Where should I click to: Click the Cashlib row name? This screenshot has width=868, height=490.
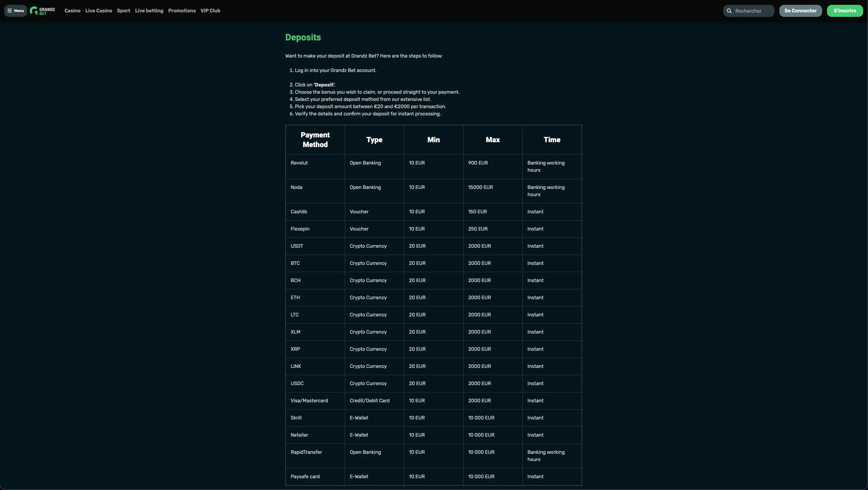pyautogui.click(x=299, y=212)
